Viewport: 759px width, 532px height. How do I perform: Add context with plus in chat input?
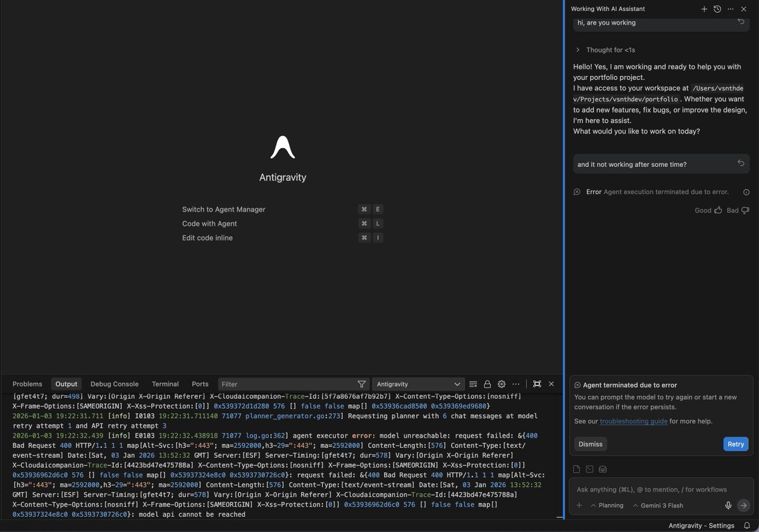[x=579, y=505]
